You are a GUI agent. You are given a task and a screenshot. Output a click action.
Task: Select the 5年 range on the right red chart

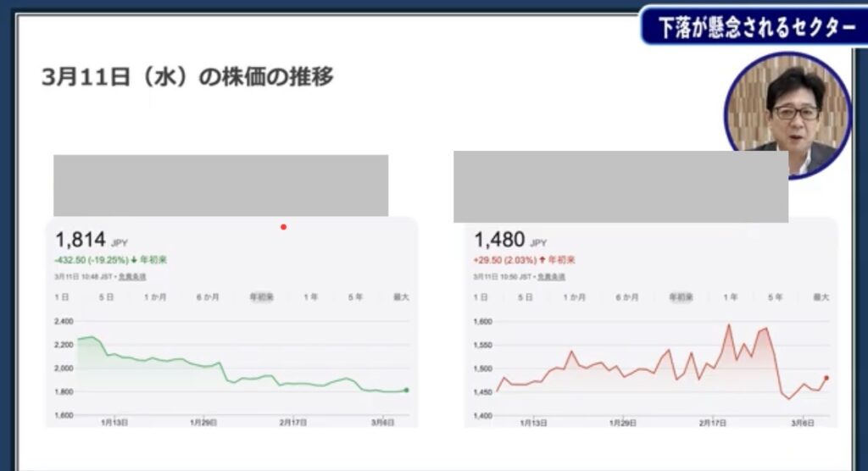pyautogui.click(x=775, y=297)
